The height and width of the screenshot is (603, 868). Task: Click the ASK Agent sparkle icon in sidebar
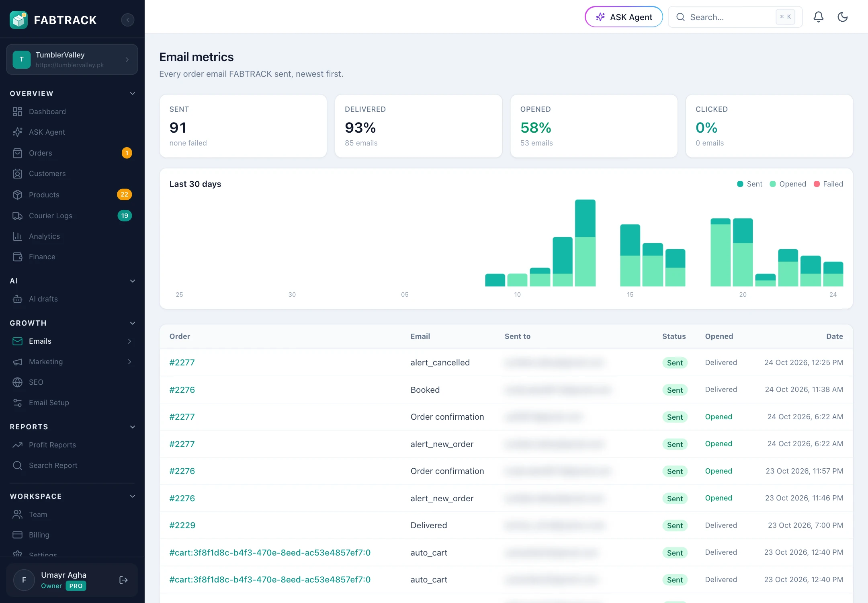(x=17, y=132)
